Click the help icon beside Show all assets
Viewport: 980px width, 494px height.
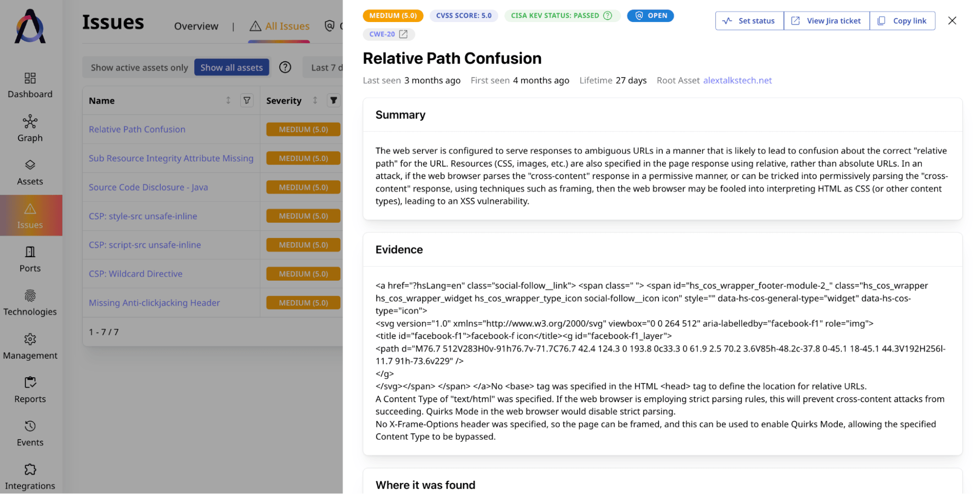coord(285,67)
